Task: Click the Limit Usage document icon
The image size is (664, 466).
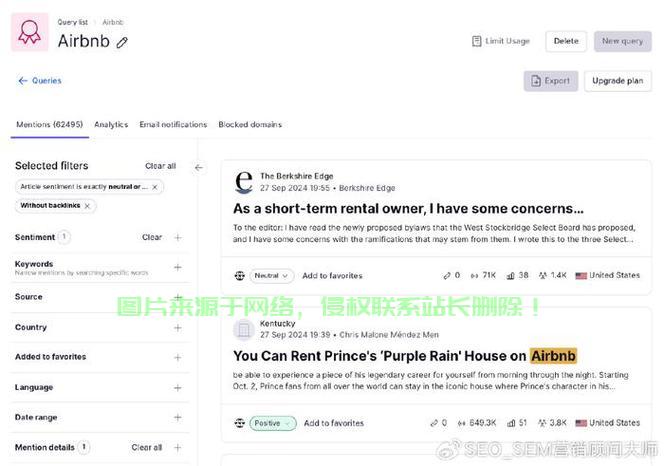Action: 477,41
